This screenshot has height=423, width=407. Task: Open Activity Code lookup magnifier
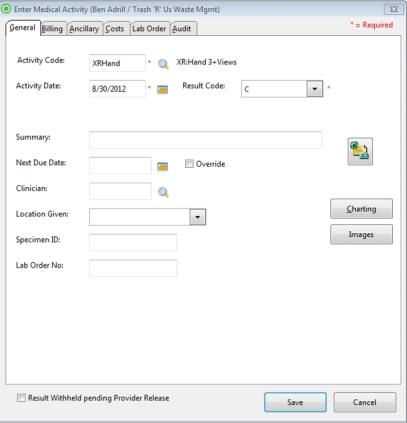163,63
